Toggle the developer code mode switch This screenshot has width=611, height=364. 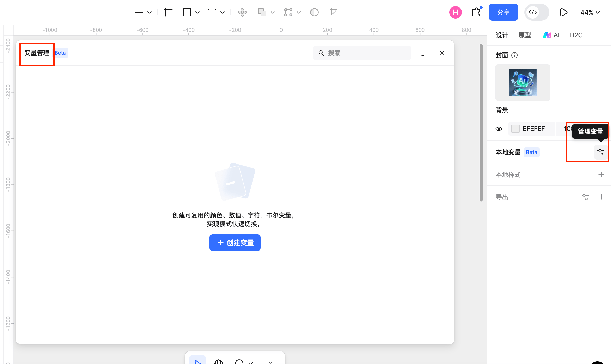[537, 12]
